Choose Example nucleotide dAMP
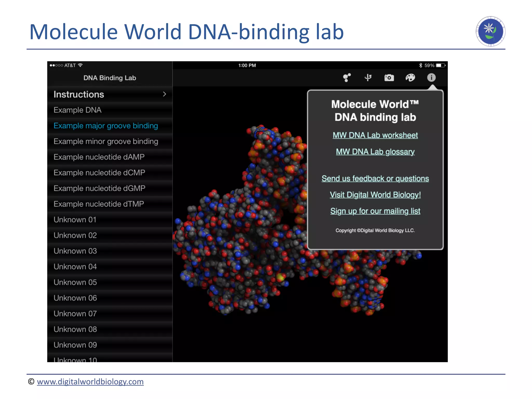The height and width of the screenshot is (399, 532). pyautogui.click(x=110, y=157)
